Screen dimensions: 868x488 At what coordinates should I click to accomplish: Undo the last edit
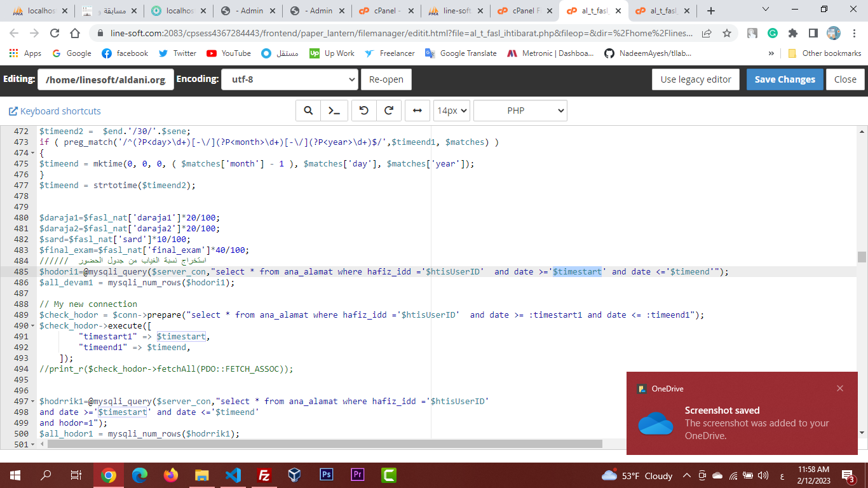tap(364, 111)
